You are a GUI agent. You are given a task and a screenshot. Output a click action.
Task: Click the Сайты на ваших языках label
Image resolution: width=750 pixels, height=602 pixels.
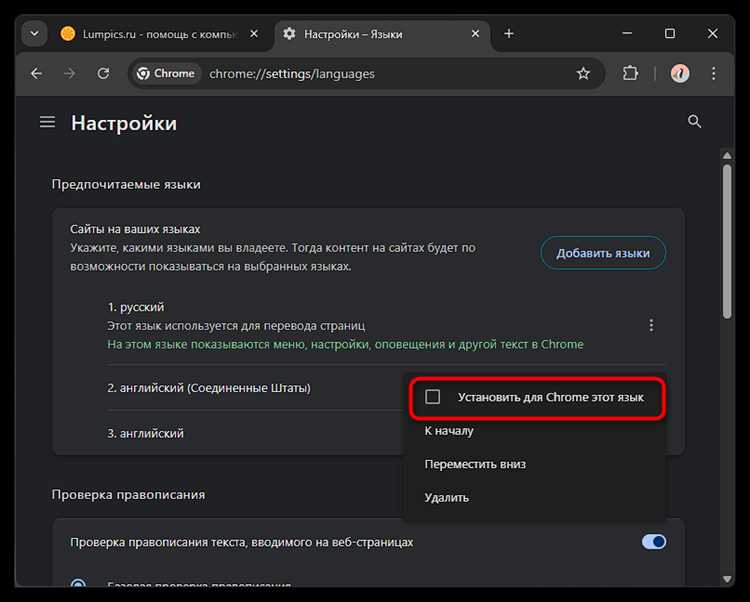tap(135, 229)
